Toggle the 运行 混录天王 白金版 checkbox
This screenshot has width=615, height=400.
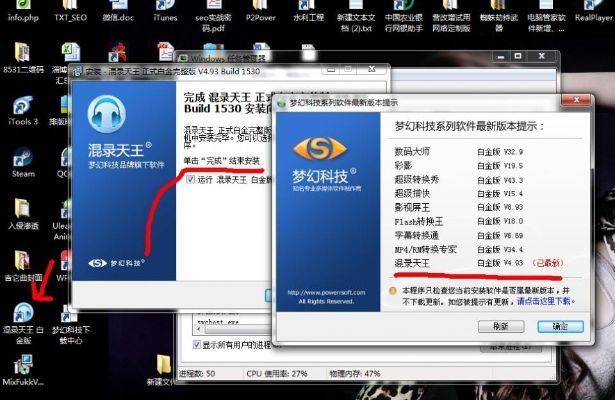pos(192,178)
